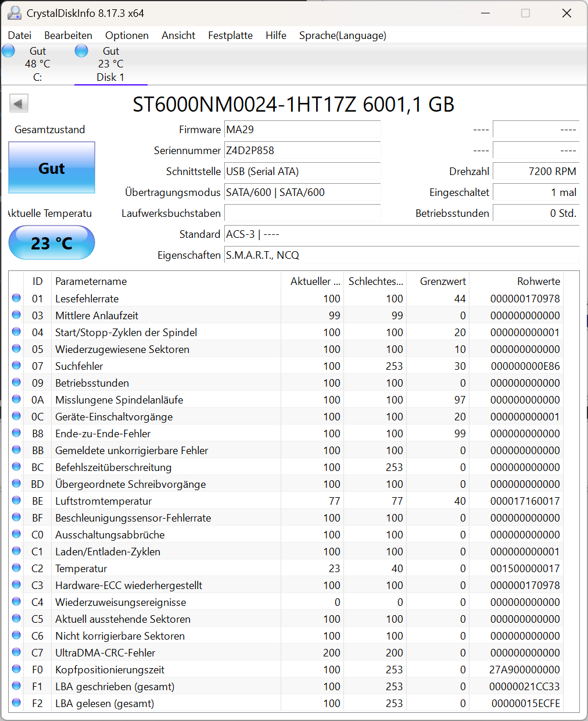Click the Eingeschaltet value 1 mal
The image size is (588, 721).
click(x=536, y=192)
